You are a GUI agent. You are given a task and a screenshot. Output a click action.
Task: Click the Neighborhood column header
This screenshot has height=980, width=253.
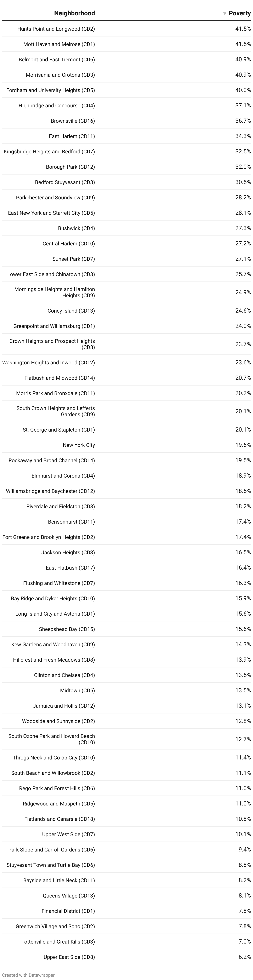[x=74, y=13]
